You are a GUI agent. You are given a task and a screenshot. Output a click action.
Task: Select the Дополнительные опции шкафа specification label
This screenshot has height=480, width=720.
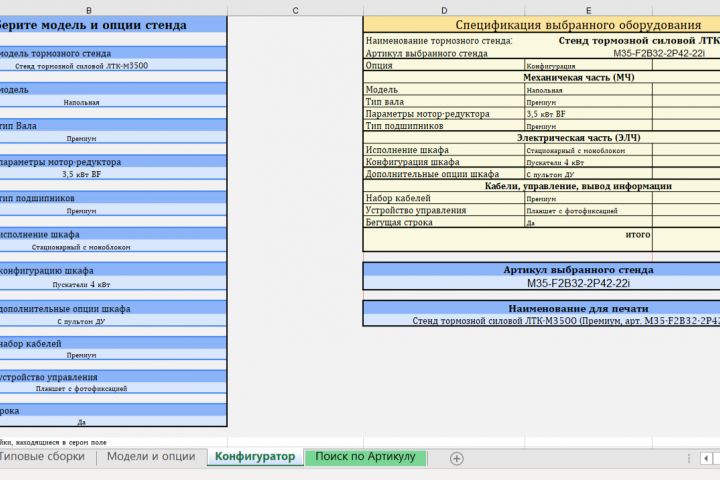[444, 174]
